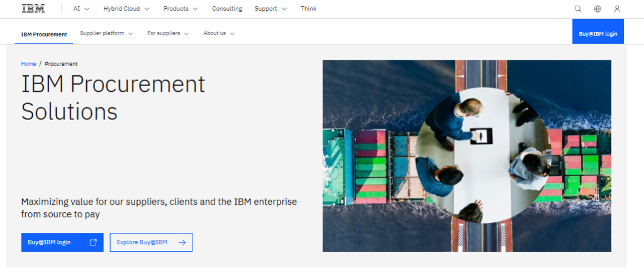Viewport: 644px width, 275px height.
Task: Click the IBM logo
Action: [x=33, y=9]
